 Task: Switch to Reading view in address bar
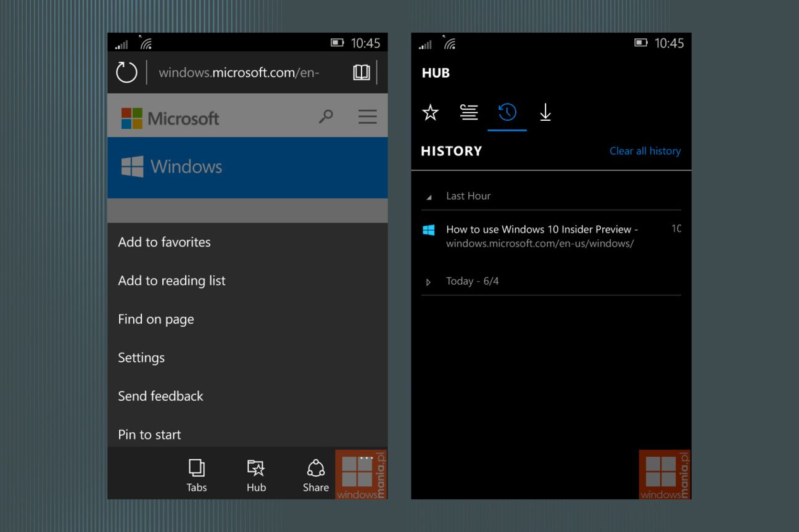point(362,72)
